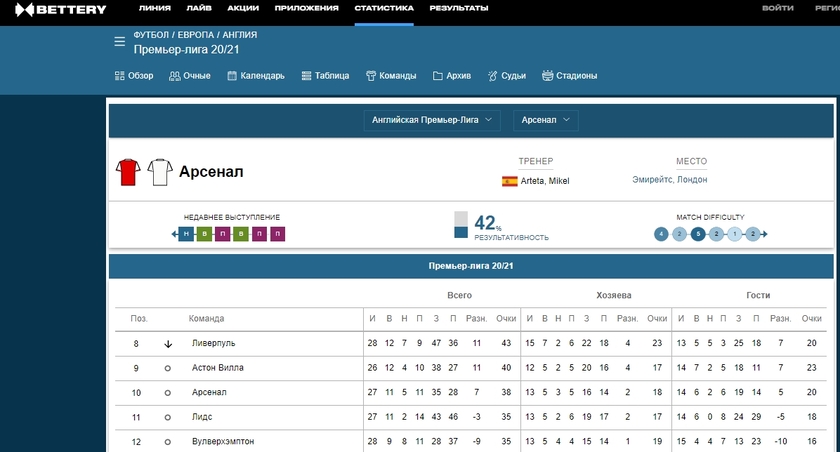This screenshot has width=840, height=452.
Task: Click the Календарь calendar icon
Action: [x=232, y=76]
